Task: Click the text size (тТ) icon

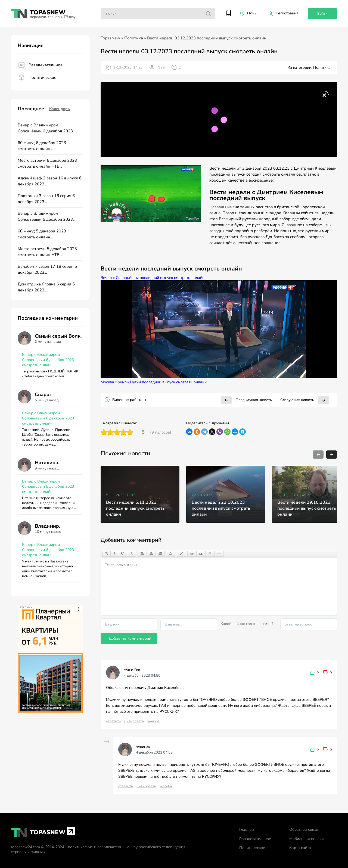Action: pyautogui.click(x=210, y=554)
